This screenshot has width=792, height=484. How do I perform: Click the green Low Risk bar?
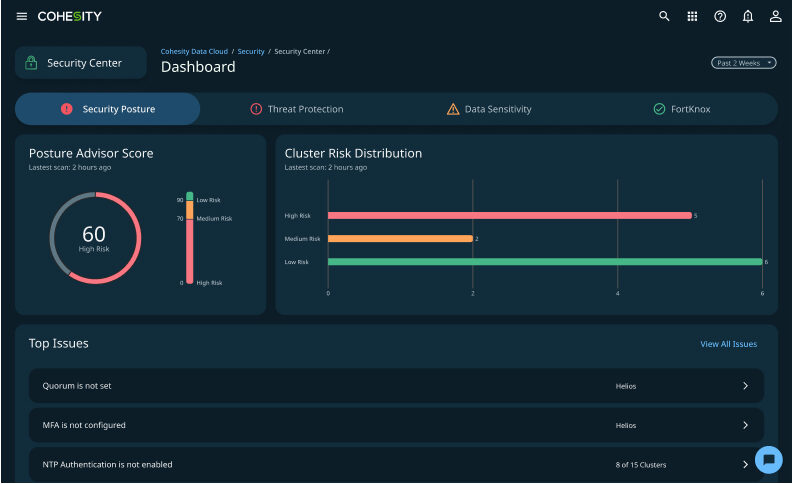click(x=545, y=262)
